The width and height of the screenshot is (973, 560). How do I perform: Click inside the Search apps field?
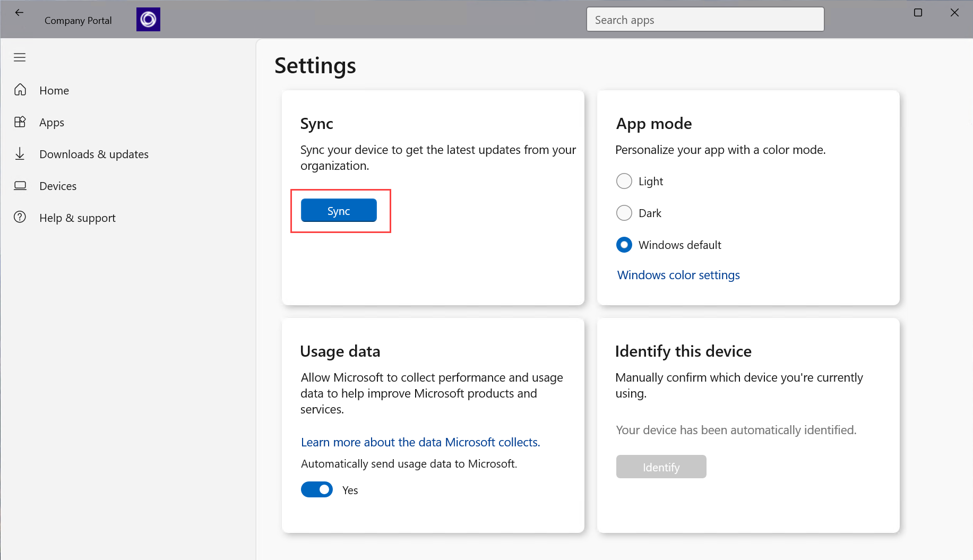(705, 19)
